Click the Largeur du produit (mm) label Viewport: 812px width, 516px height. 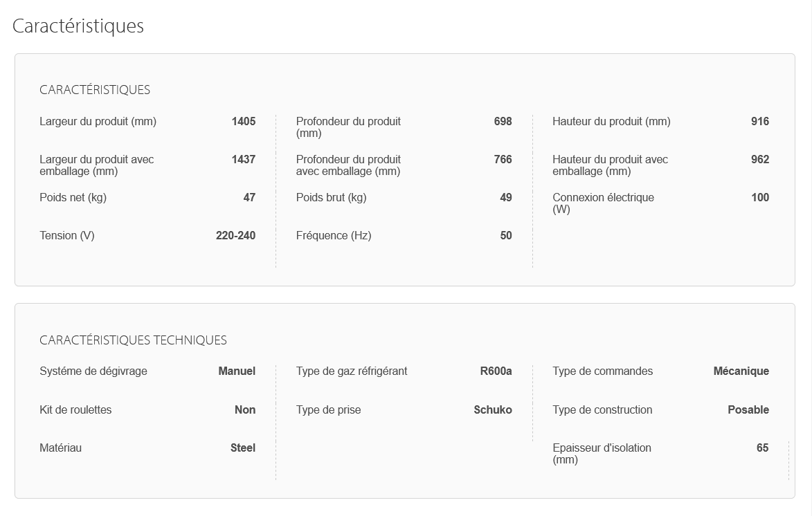pos(98,121)
